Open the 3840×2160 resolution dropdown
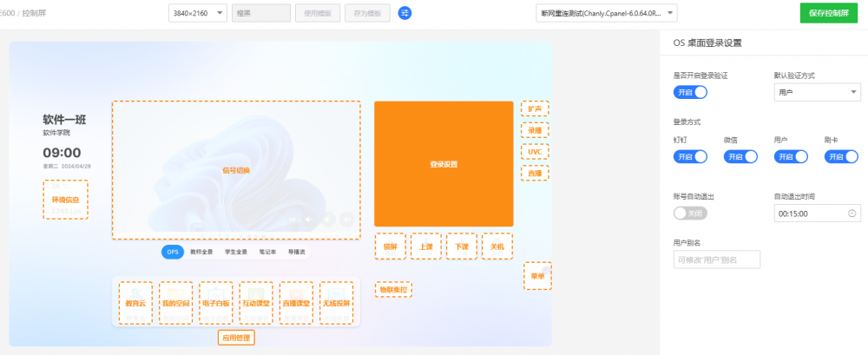The image size is (868, 355). (197, 13)
